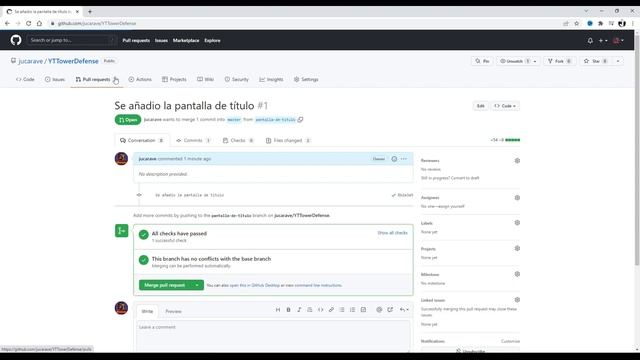Open the Commits tab

[x=193, y=140]
